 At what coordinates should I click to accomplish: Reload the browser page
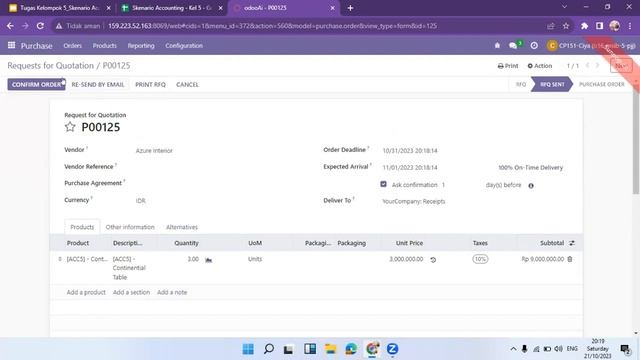tap(40, 26)
